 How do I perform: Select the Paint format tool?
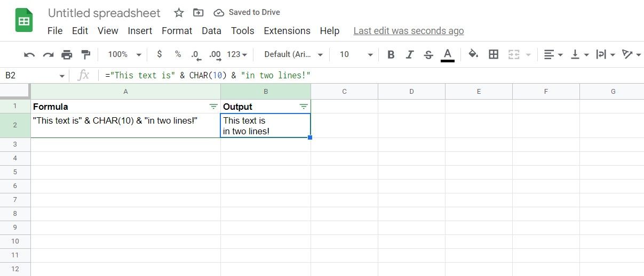pos(85,54)
